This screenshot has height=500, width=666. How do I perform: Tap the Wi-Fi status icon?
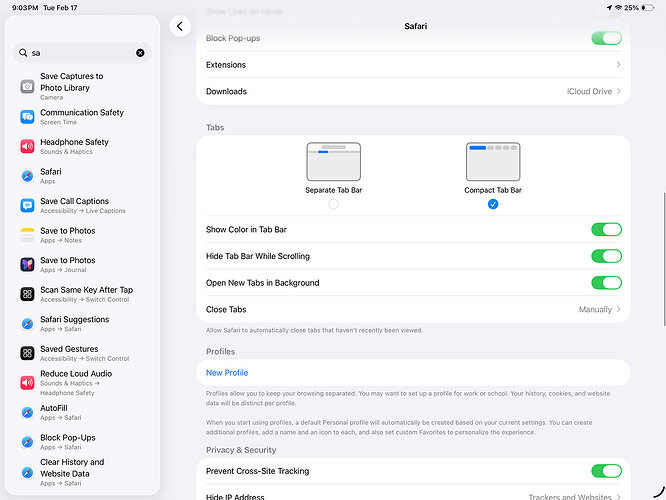click(x=618, y=8)
